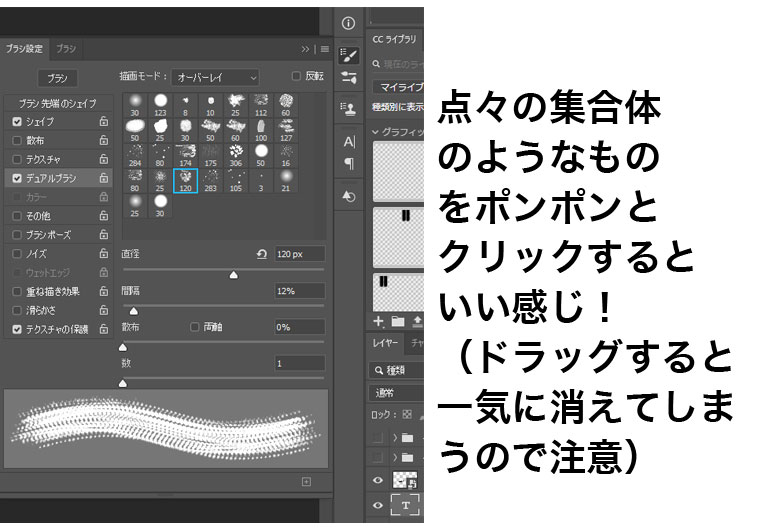Click the lock icon beside テクスチャ

tap(103, 159)
